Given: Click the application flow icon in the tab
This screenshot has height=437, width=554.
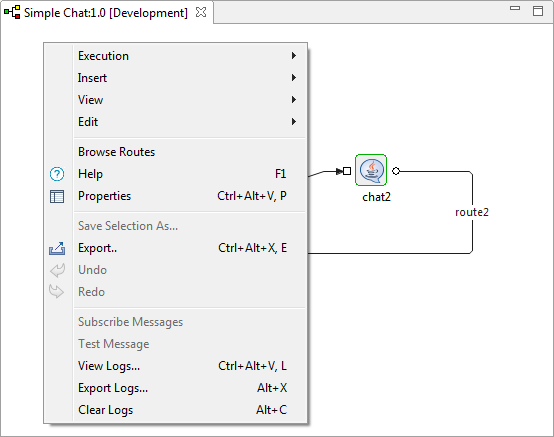Looking at the screenshot, I should (12, 12).
